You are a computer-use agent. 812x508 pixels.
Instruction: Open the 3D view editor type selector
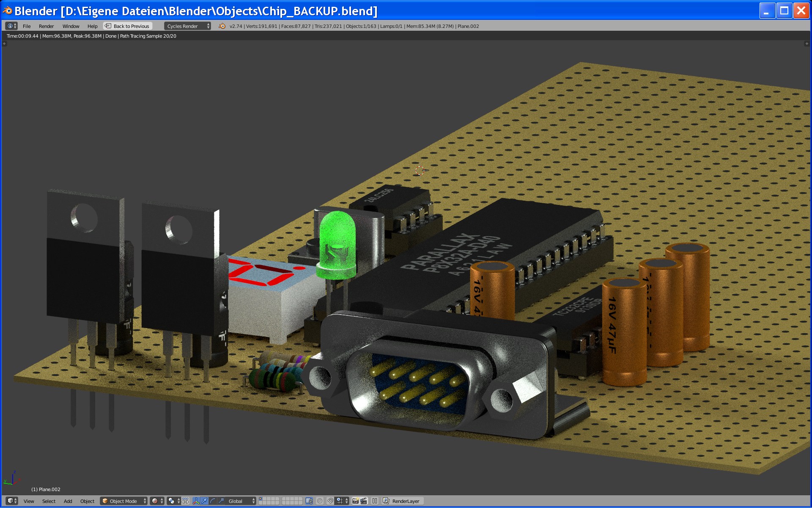click(x=12, y=501)
